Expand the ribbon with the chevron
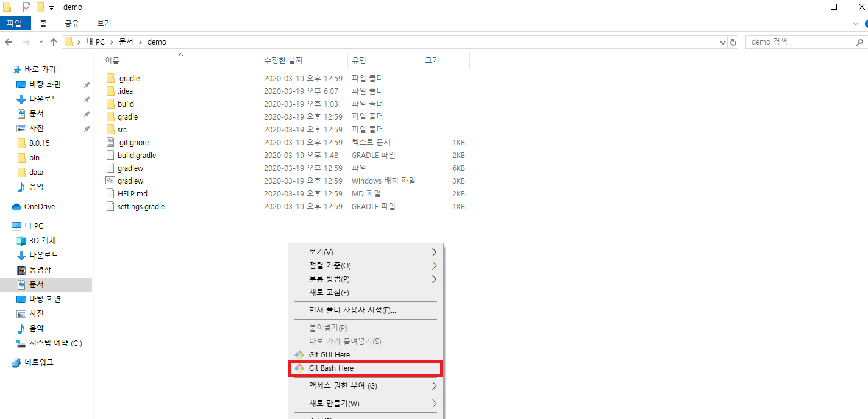The image size is (868, 419). coord(856,23)
